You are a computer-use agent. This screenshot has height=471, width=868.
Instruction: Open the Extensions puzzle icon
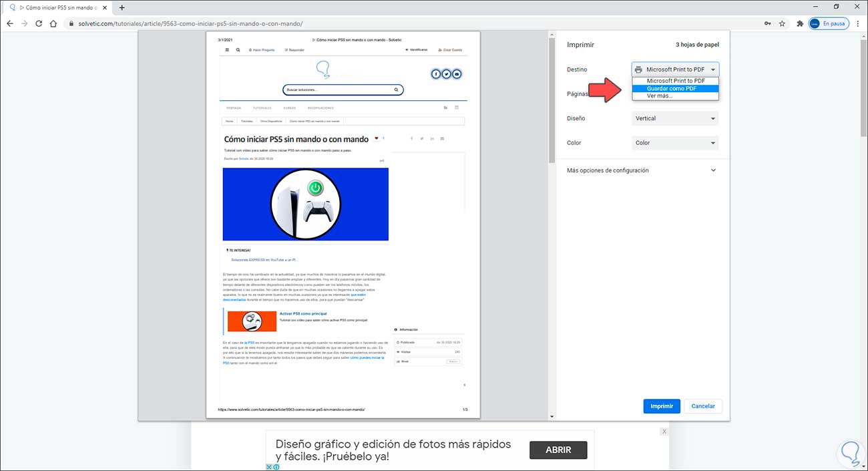pos(800,23)
